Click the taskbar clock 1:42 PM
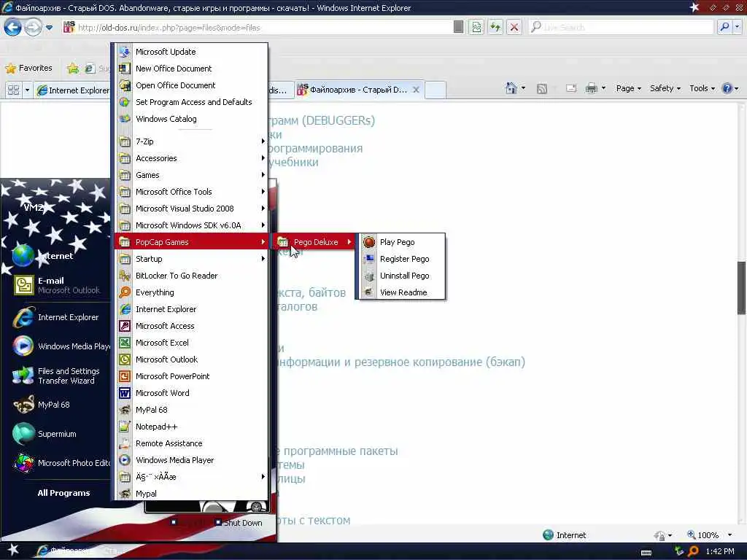The image size is (747, 560). (720, 551)
